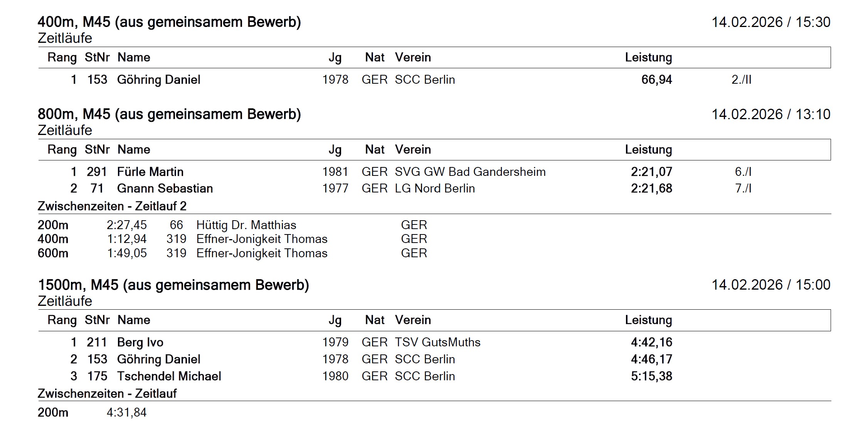The width and height of the screenshot is (868, 425).
Task: Click the "400m, M45" event heading
Action: [169, 22]
